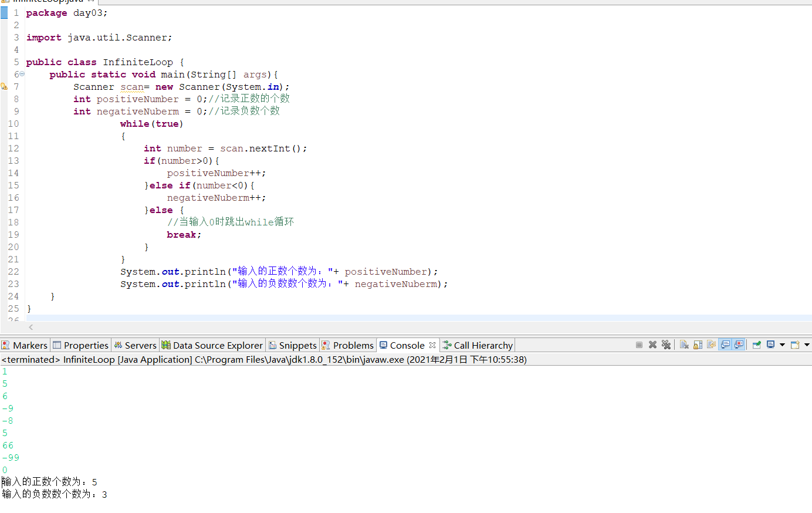Click the 'if(number>0){' line
Viewport: 812px width, 513px height.
(x=182, y=161)
